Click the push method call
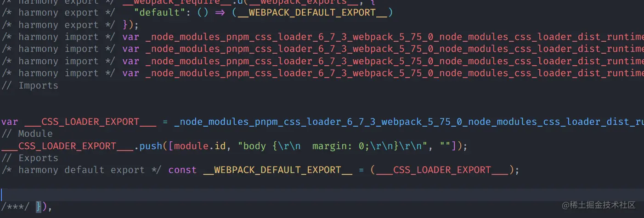The image size is (644, 218). (151, 146)
